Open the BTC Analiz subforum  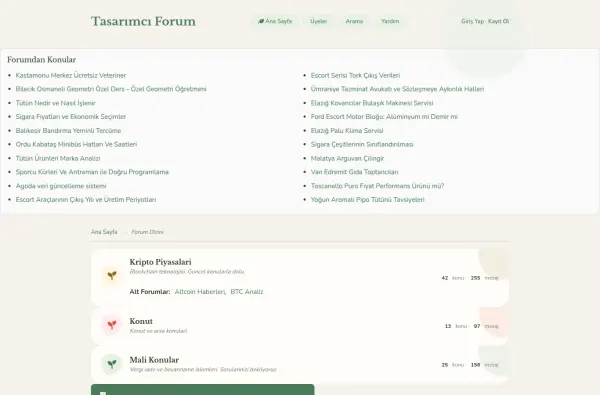coord(247,292)
